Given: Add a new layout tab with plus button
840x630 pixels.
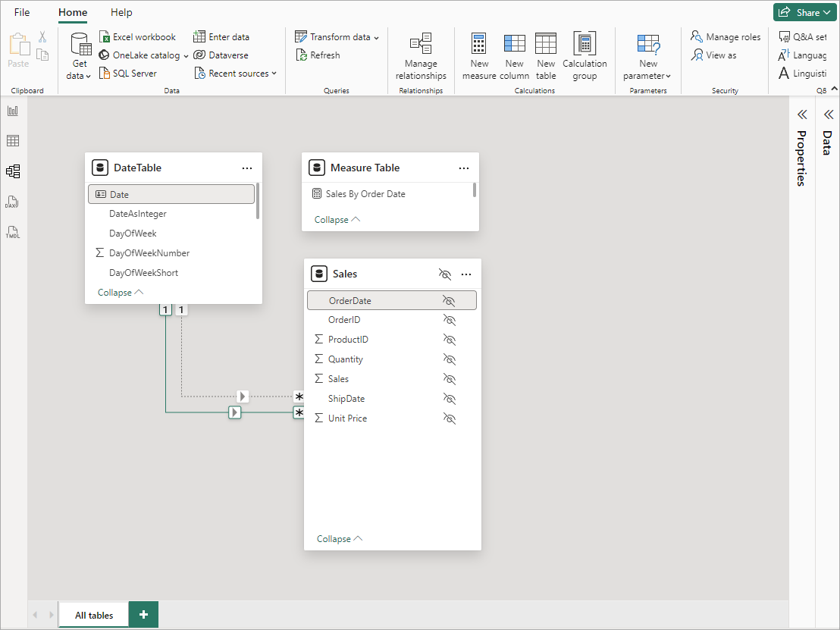Looking at the screenshot, I should click(143, 614).
